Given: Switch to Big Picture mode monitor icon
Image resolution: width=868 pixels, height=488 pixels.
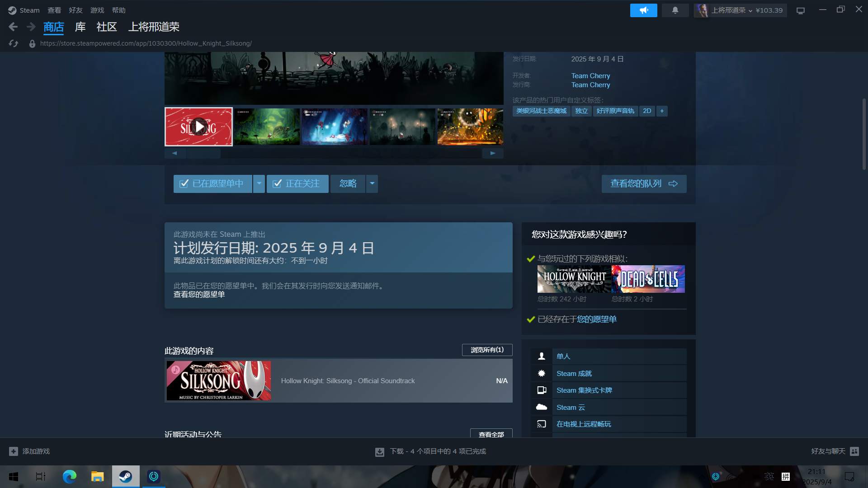Looking at the screenshot, I should [x=800, y=10].
